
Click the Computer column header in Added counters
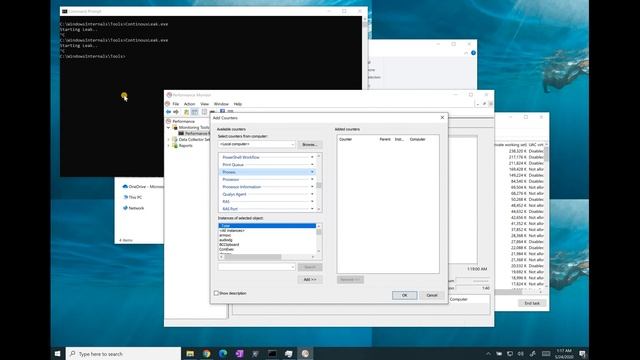418,139
